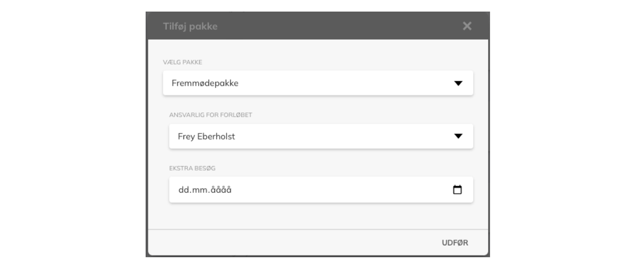Select the year part åååå of date

tap(221, 190)
